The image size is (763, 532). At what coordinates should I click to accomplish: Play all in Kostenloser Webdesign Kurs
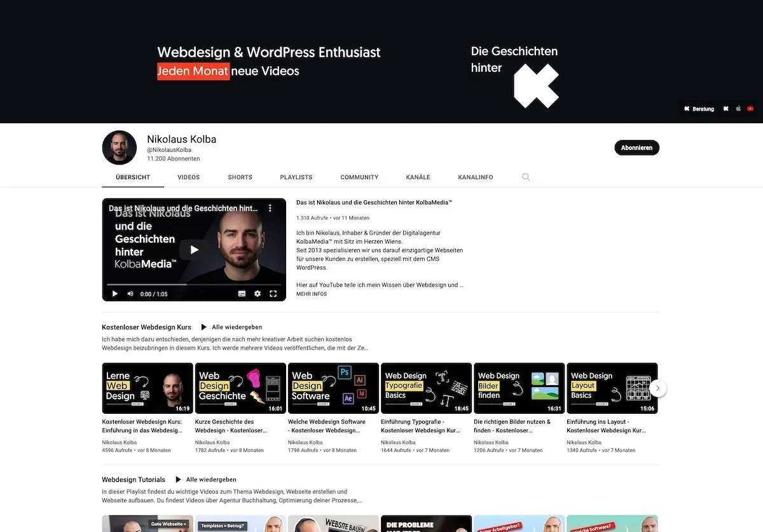(x=231, y=327)
